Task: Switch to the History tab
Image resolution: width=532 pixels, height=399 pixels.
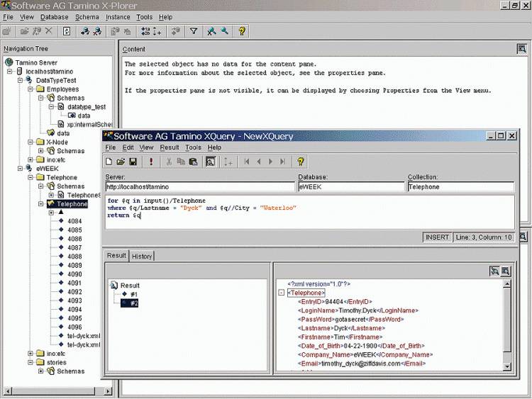Action: click(x=142, y=257)
